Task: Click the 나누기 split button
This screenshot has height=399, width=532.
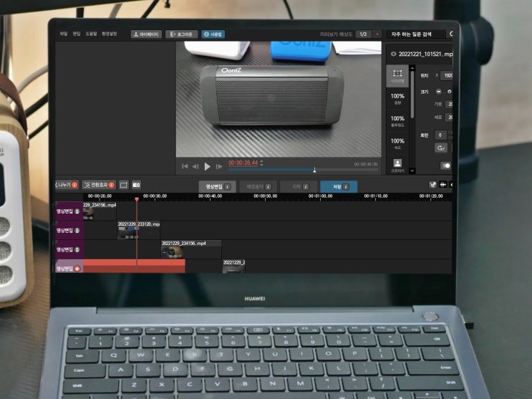Action: point(67,185)
